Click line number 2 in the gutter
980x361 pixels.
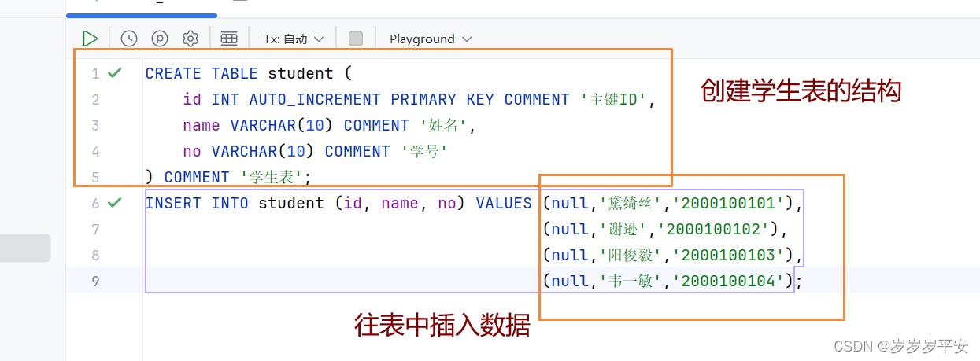coord(95,99)
